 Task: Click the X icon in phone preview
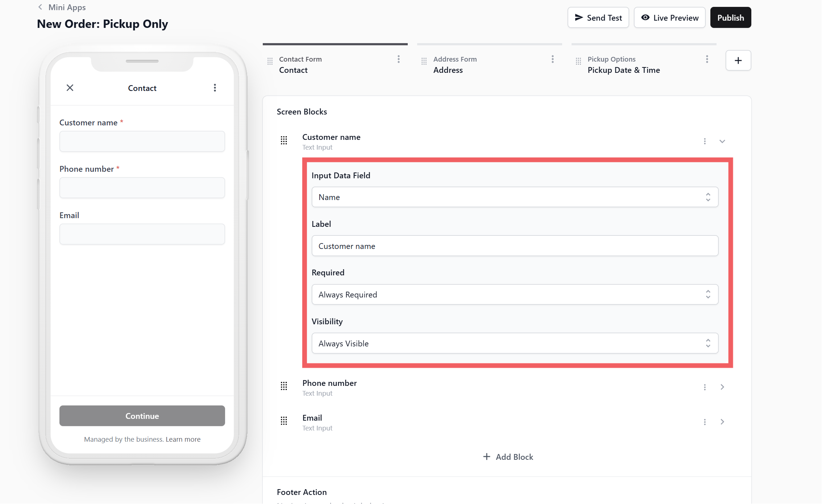pos(70,88)
